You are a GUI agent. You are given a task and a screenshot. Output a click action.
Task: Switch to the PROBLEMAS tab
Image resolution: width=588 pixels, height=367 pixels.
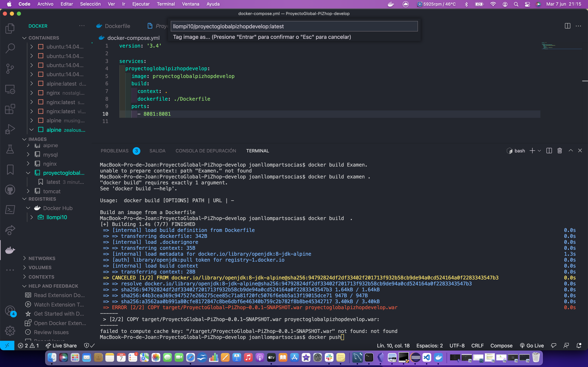[114, 150]
